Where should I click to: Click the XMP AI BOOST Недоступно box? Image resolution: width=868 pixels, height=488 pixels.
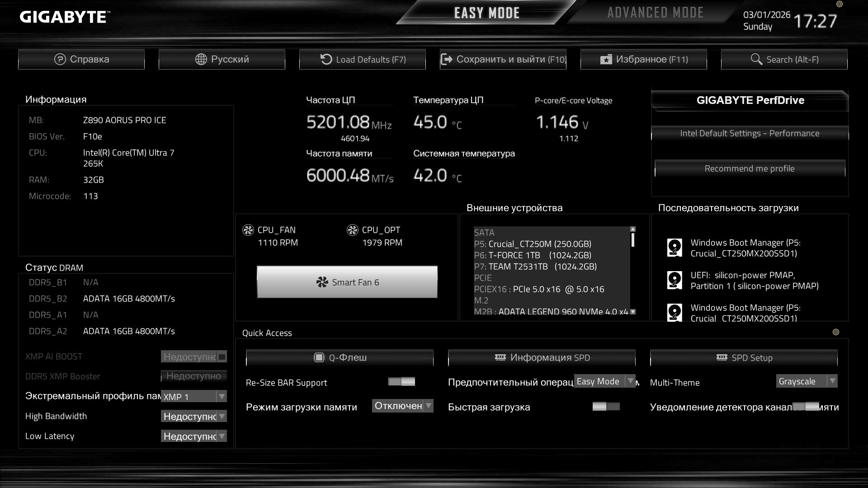tap(194, 357)
